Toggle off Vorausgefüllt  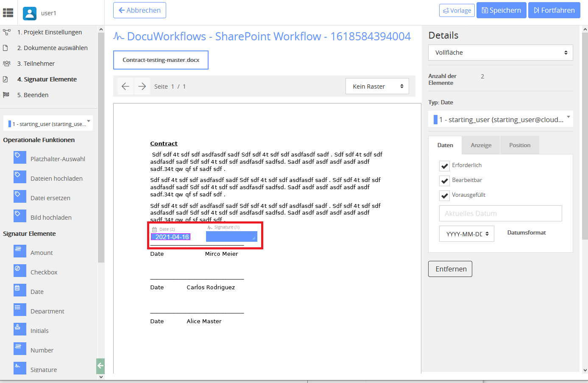[x=444, y=196]
